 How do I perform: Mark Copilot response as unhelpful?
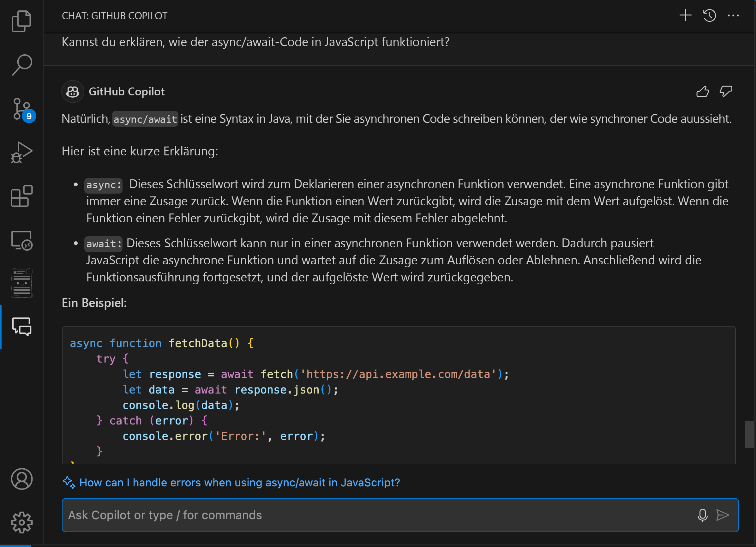point(726,91)
